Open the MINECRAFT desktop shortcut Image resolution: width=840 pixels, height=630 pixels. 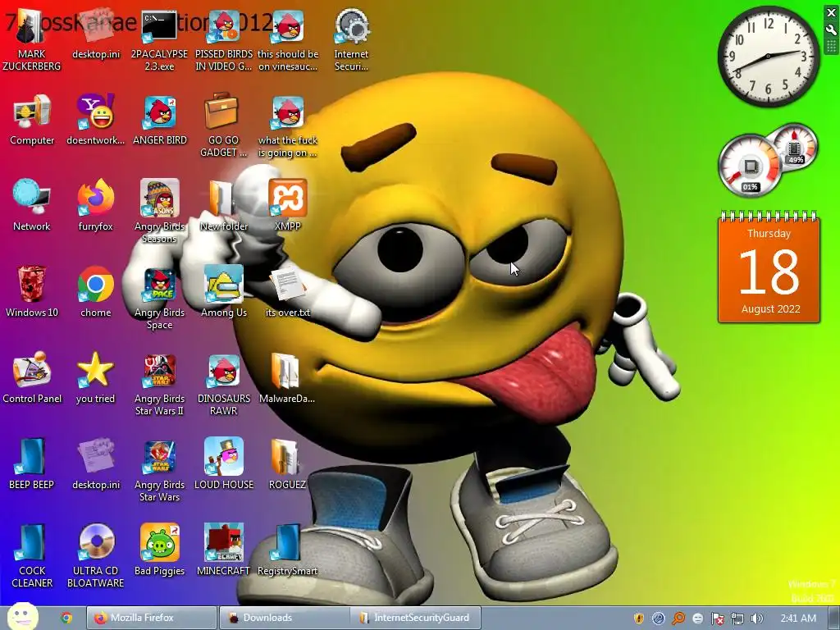point(223,550)
